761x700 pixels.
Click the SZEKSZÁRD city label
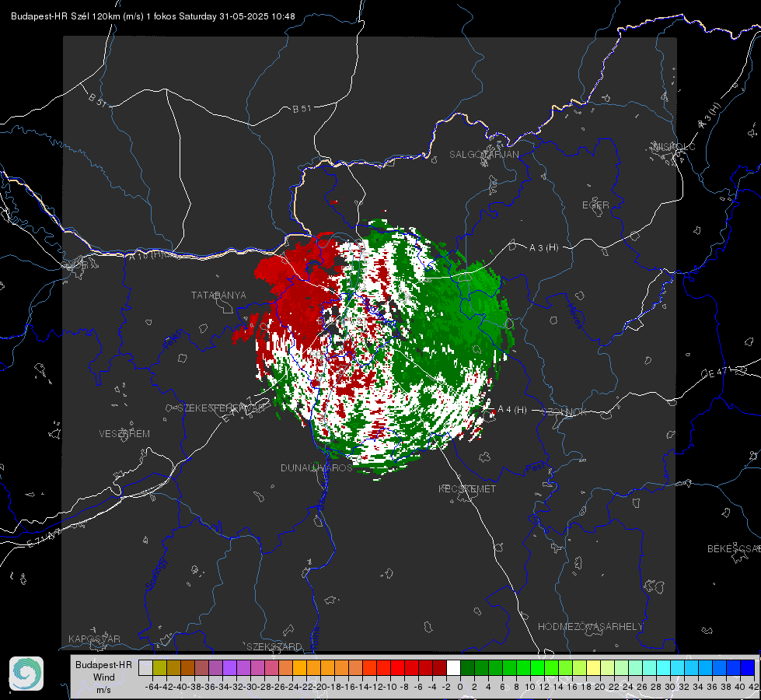coord(274,646)
